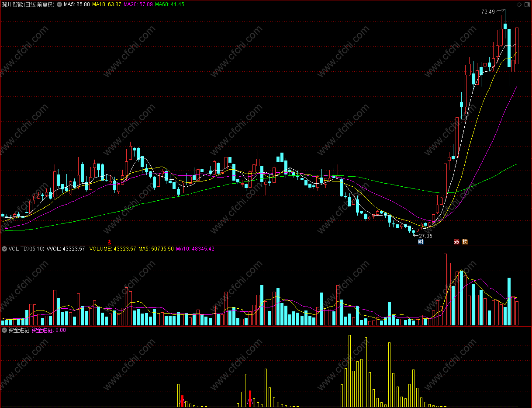Screen dimensions: 532x408
Task: Click the VOLUME: 43323.57 value
Action: pos(113,249)
